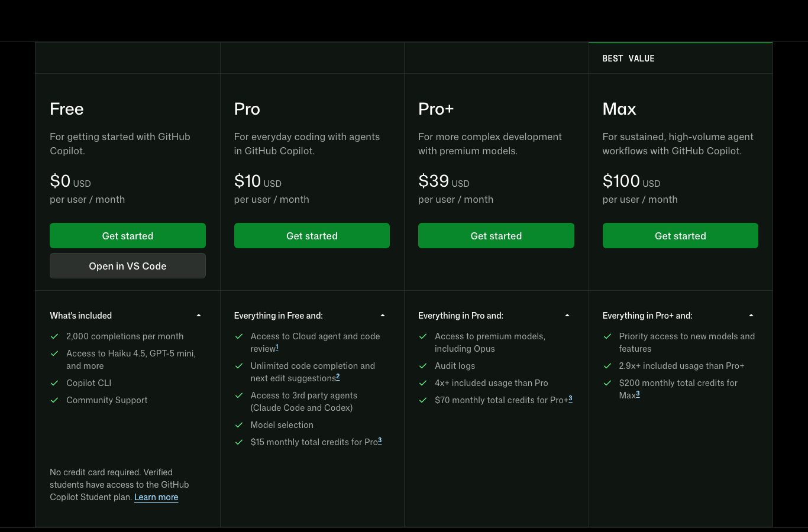Viewport: 808px width, 532px height.
Task: Click the checkmark beside 2,000 completions per month
Action: (x=54, y=336)
